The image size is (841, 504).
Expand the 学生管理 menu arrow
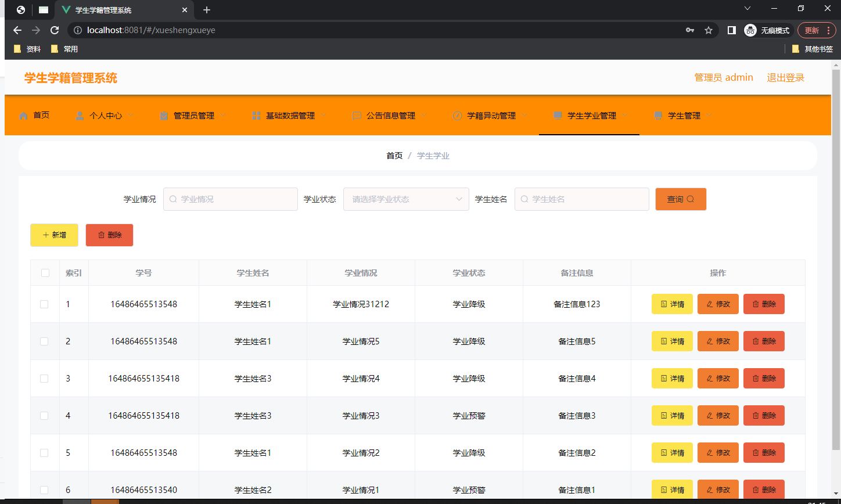(709, 115)
